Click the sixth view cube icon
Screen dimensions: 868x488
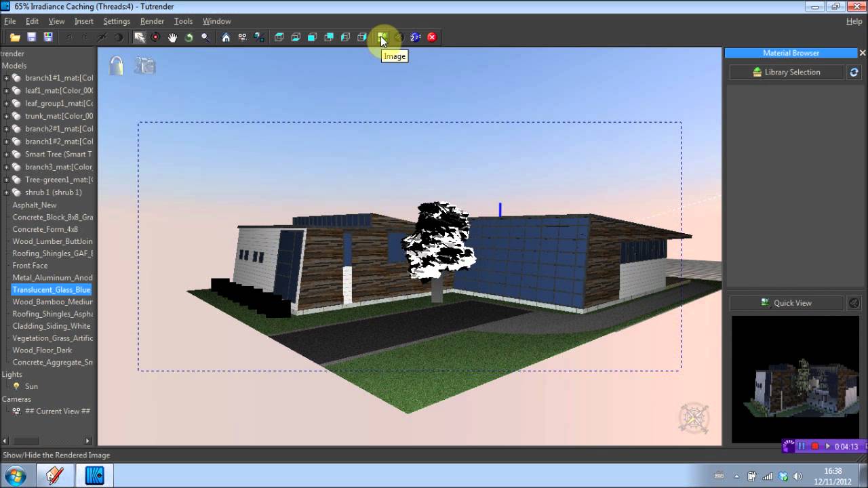click(362, 37)
